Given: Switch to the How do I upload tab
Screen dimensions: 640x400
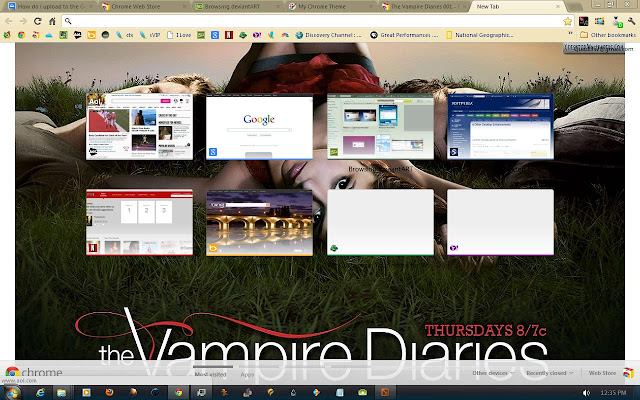Looking at the screenshot, I should (49, 7).
